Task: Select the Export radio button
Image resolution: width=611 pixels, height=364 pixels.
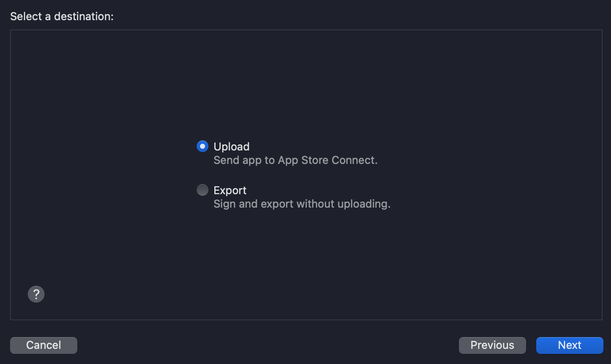Action: pyautogui.click(x=203, y=190)
